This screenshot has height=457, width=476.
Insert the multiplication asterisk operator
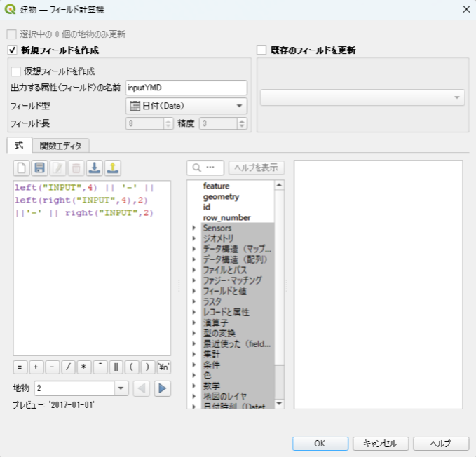(84, 367)
